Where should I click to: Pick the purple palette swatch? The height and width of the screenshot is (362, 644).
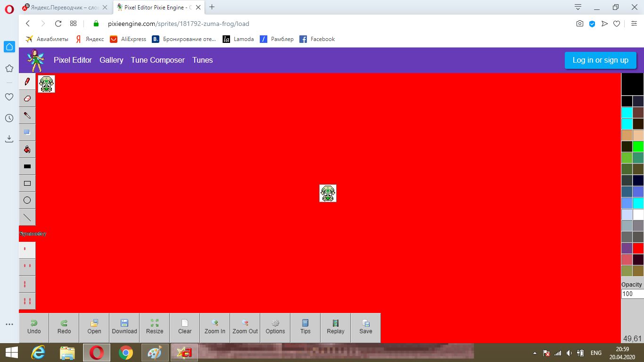coord(627,248)
